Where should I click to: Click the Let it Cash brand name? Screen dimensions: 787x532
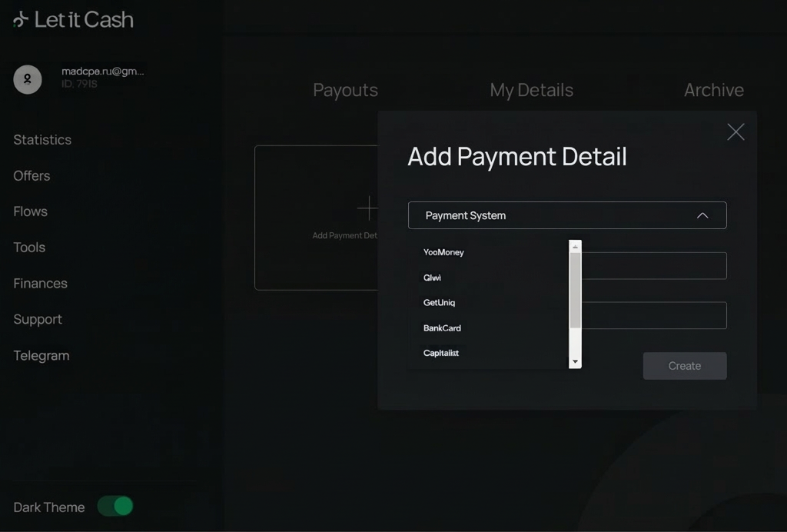click(84, 19)
